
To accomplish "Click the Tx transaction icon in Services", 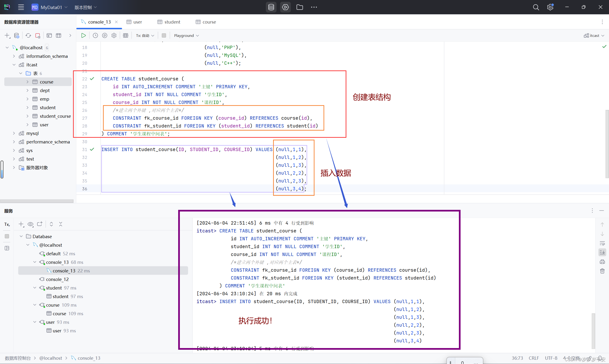I will tap(7, 224).
